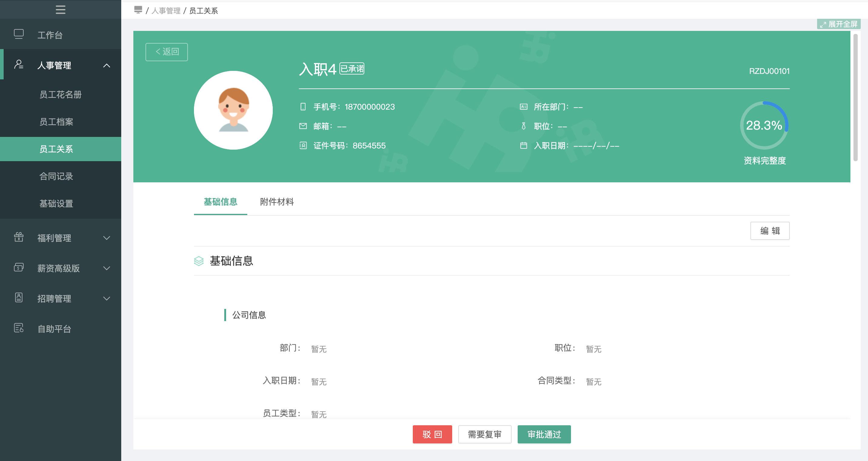This screenshot has height=461, width=868.
Task: Click the red 驳回 button
Action: pyautogui.click(x=432, y=434)
